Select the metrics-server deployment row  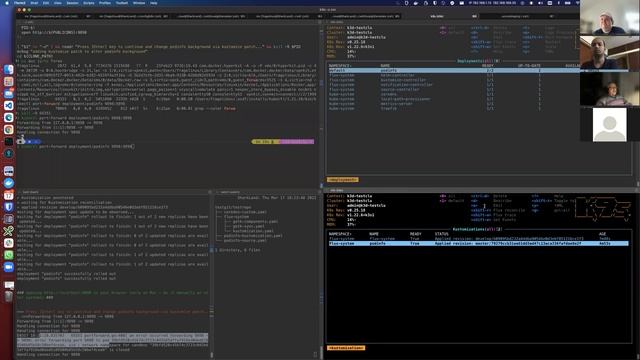[x=454, y=104]
